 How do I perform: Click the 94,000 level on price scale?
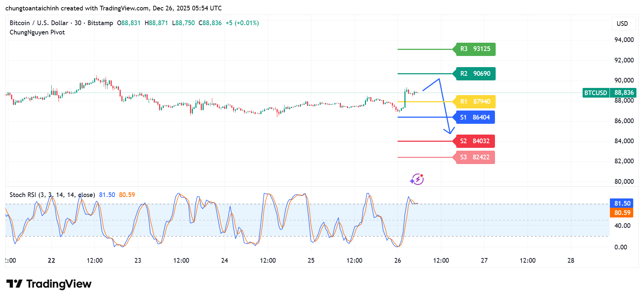[624, 40]
